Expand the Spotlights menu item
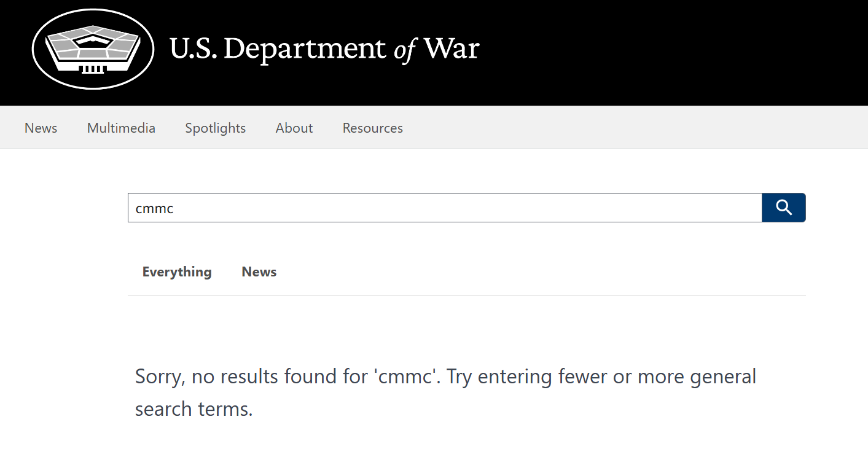This screenshot has height=465, width=868. (x=216, y=128)
